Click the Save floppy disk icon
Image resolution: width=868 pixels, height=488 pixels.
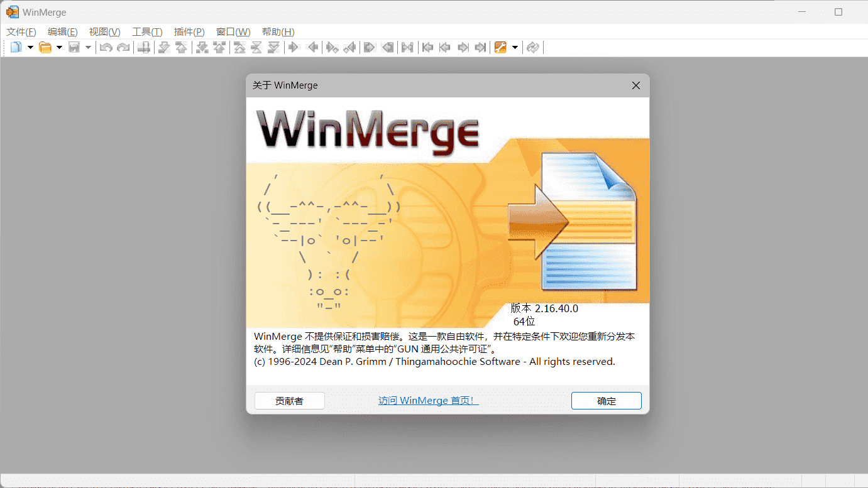[74, 47]
